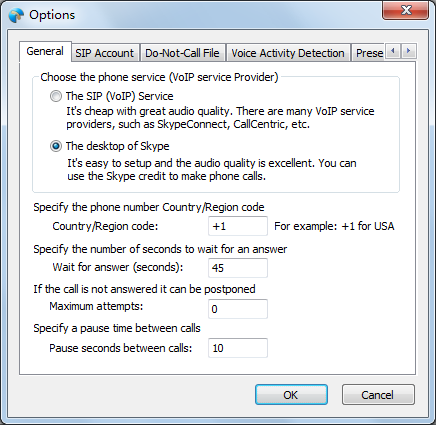Click the Maximum attempts input box
Image resolution: width=436 pixels, height=425 pixels.
[238, 309]
